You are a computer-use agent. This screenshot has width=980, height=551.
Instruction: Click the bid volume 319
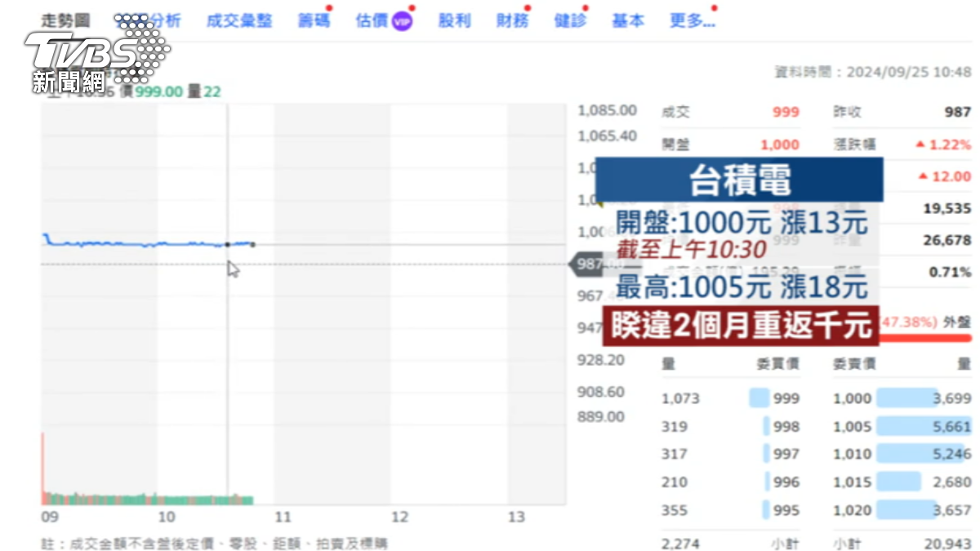[x=675, y=426]
